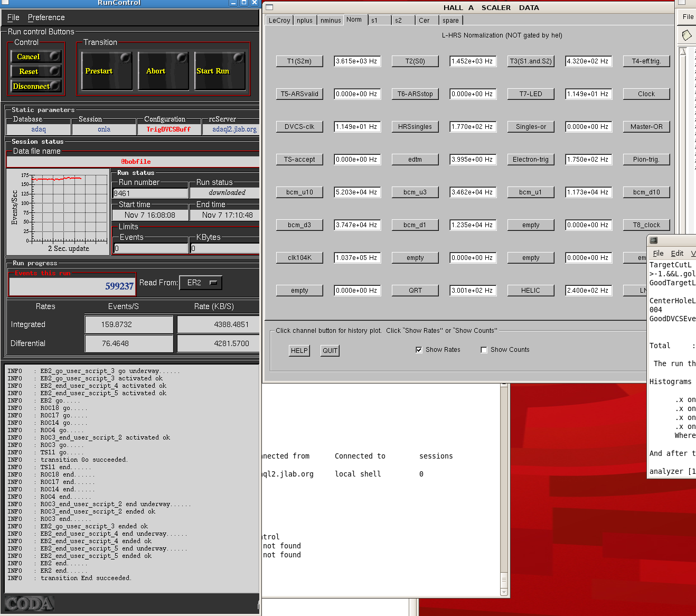Click the T4-eff.trig. channel button
This screenshot has width=696, height=616.
[646, 61]
